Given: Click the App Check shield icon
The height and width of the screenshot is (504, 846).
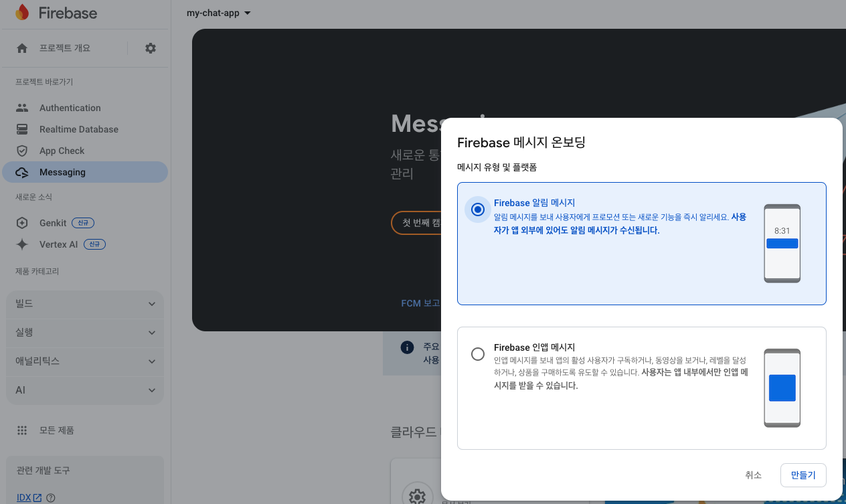Looking at the screenshot, I should click(x=22, y=151).
